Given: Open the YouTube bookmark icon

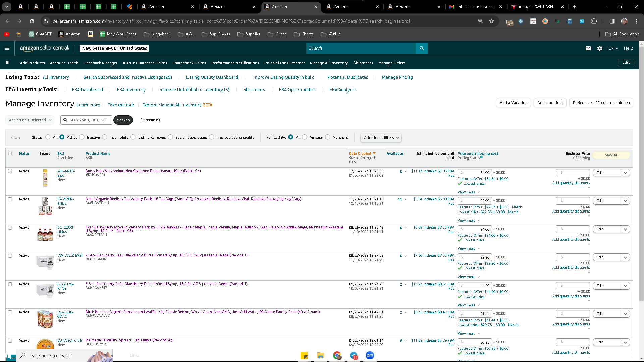Looking at the screenshot, I should (x=7, y=34).
